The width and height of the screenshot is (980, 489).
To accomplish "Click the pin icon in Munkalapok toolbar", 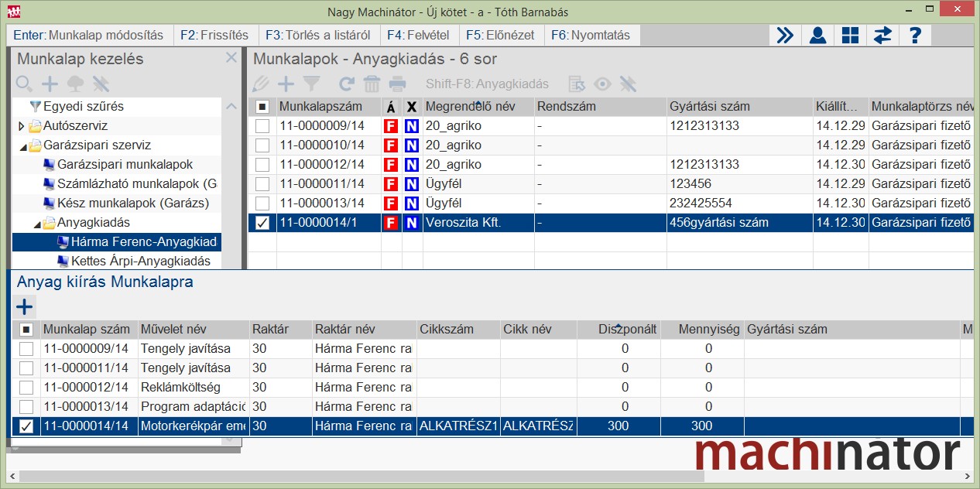I will point(628,84).
